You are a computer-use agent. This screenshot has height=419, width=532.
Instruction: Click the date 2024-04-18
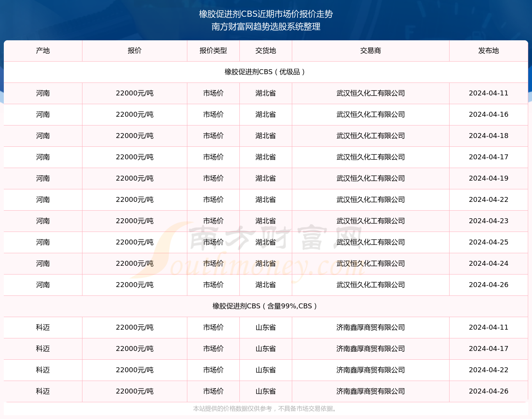[488, 136]
